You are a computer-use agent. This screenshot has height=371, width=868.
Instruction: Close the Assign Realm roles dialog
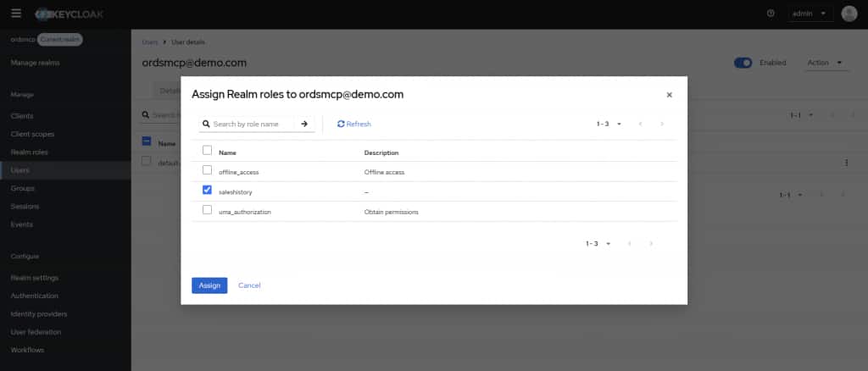pyautogui.click(x=670, y=95)
